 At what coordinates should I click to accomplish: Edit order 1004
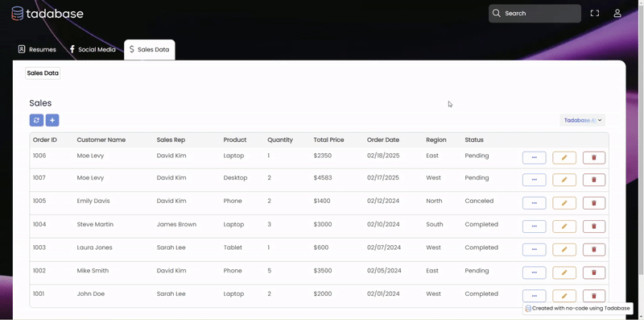(564, 226)
